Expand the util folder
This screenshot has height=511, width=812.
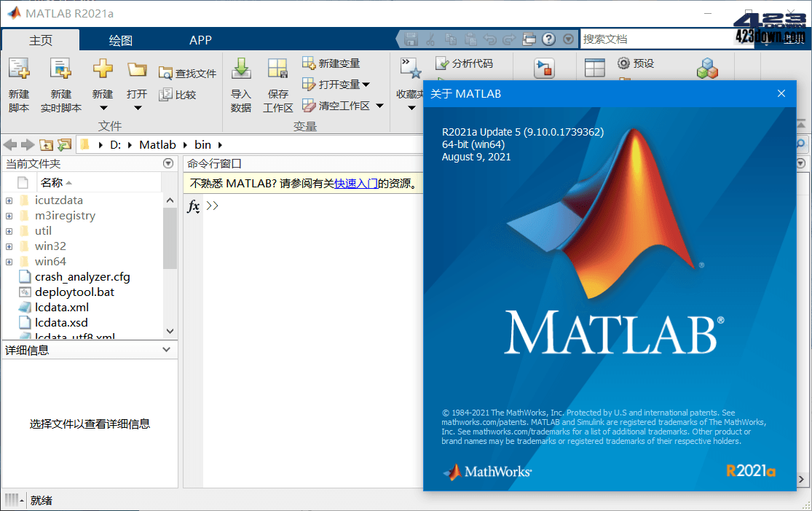[9, 231]
